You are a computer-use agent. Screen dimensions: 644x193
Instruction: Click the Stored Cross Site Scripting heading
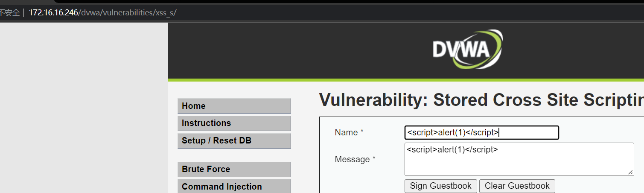pos(481,100)
